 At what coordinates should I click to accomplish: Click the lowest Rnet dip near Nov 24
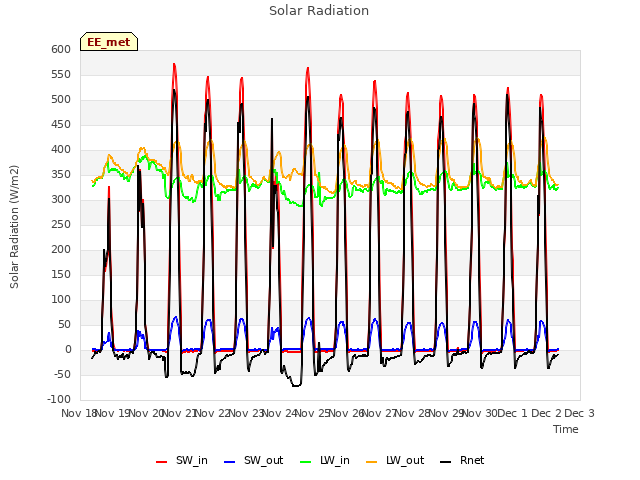(296, 385)
